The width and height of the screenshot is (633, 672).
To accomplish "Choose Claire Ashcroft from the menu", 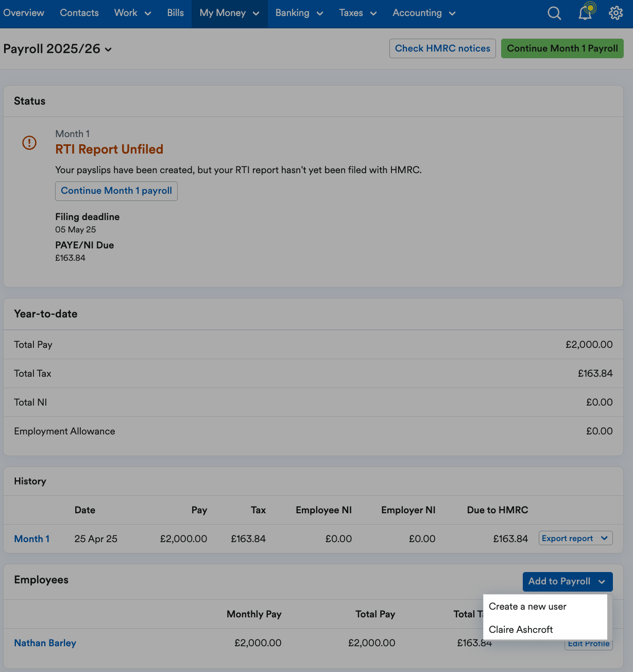I will tap(521, 629).
